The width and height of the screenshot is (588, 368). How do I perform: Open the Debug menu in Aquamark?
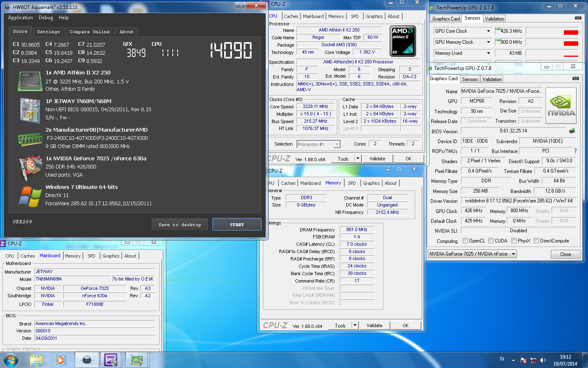tap(46, 18)
